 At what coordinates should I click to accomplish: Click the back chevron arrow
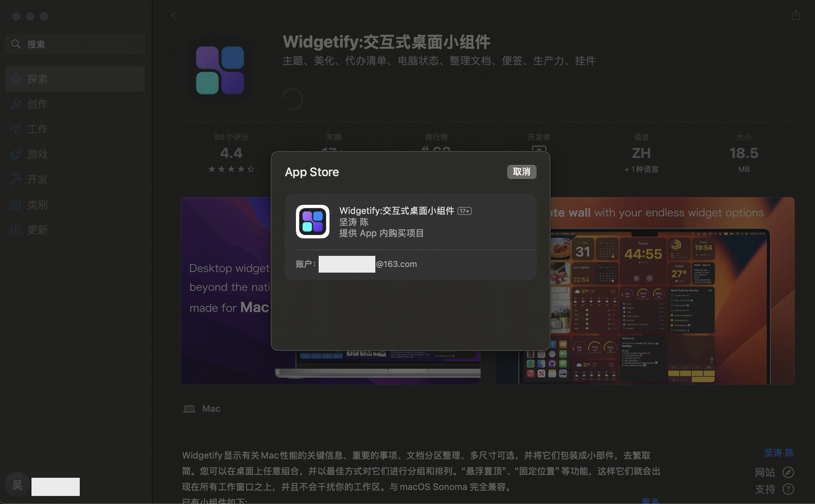click(x=174, y=16)
